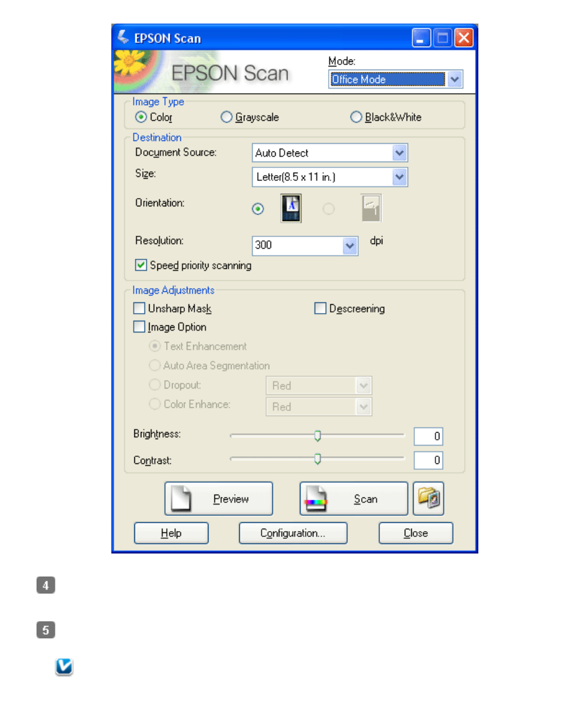Open the Size dropdown showing Letter
The image size is (562, 728).
point(330,177)
